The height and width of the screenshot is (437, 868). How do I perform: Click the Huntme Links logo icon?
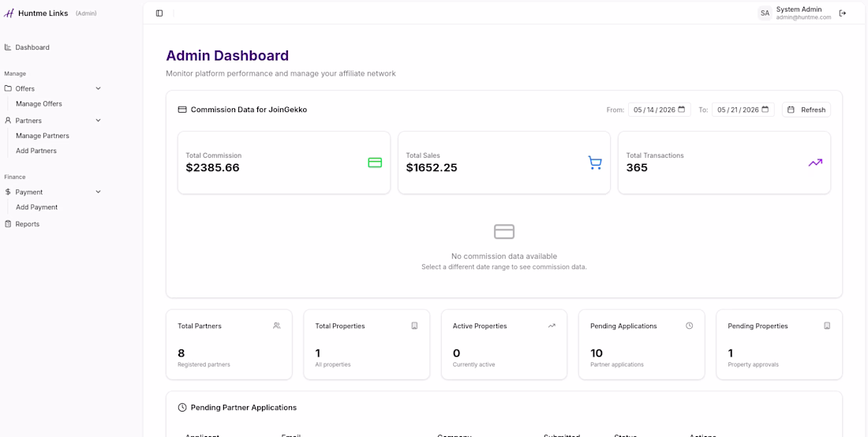tap(9, 13)
